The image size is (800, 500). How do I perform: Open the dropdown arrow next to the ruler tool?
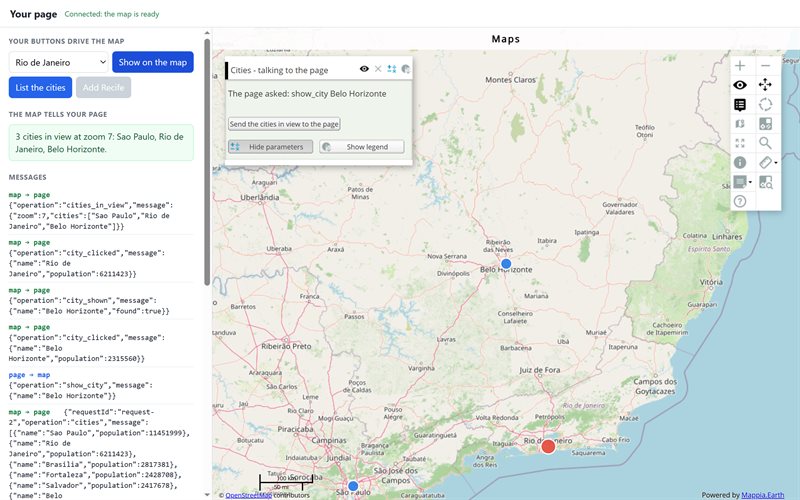tap(776, 163)
